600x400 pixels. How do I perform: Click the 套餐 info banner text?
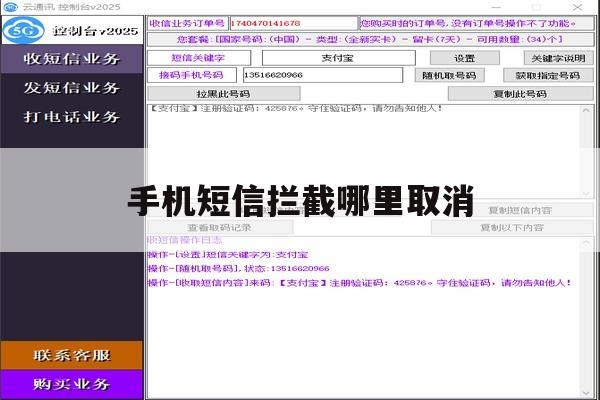[370, 39]
